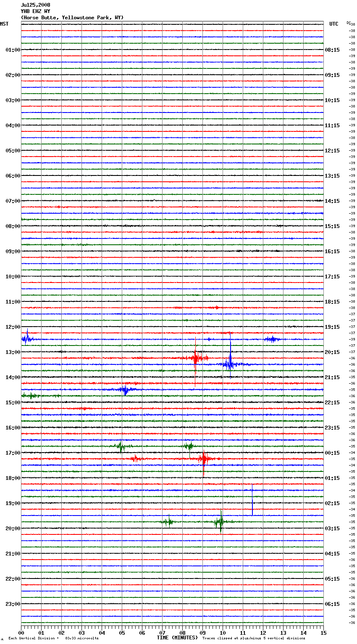The height and width of the screenshot is (644, 357).
Task: Select the 02:00 MST row label
Action: click(13, 75)
